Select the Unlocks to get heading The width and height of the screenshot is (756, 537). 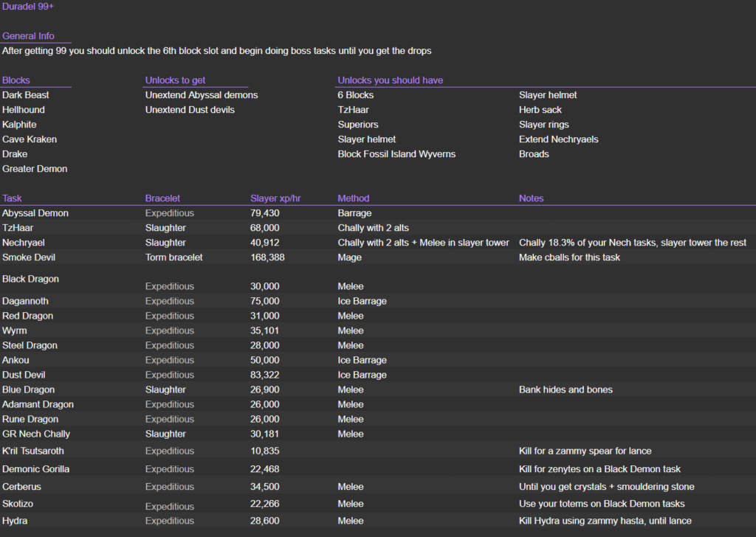[175, 80]
